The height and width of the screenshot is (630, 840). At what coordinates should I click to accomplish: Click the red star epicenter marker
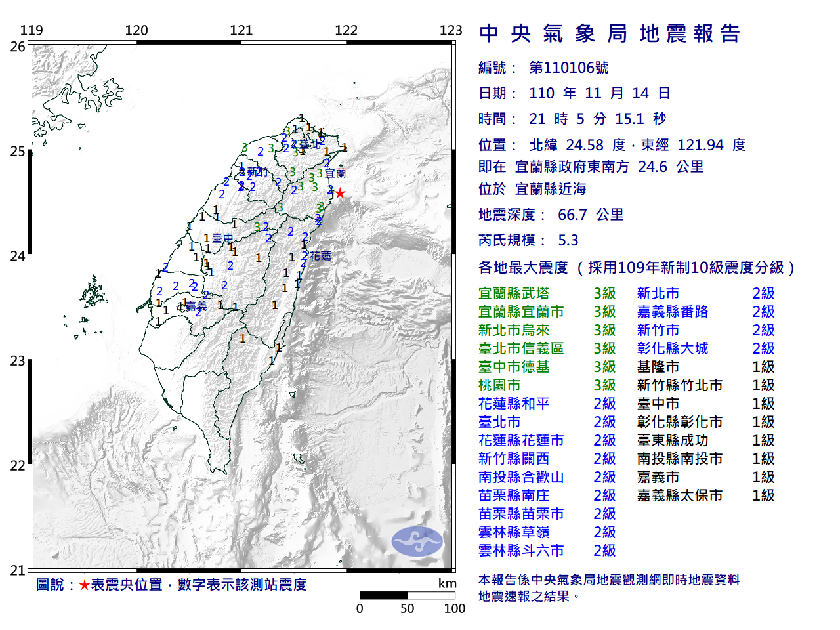pyautogui.click(x=339, y=192)
